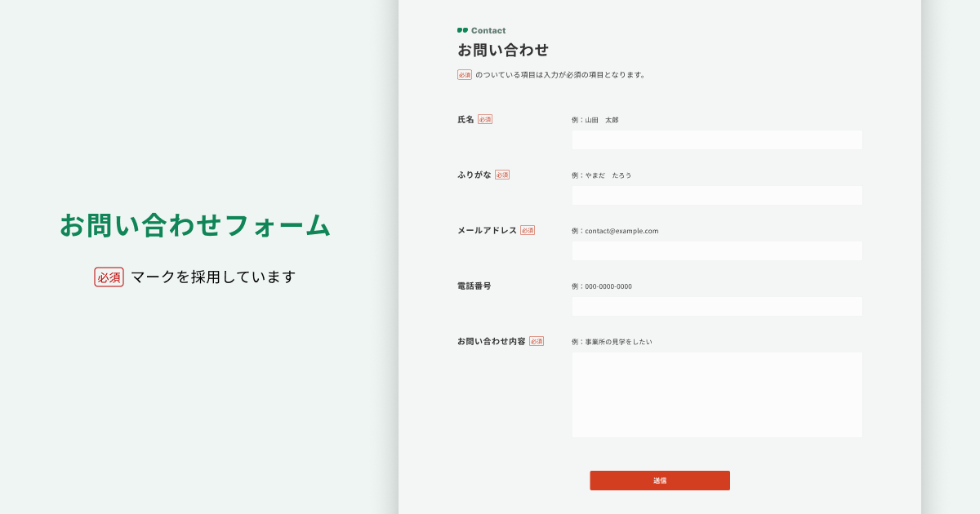The width and height of the screenshot is (980, 514).
Task: Click the red 必須 mark on the left panel
Action: coord(109,277)
